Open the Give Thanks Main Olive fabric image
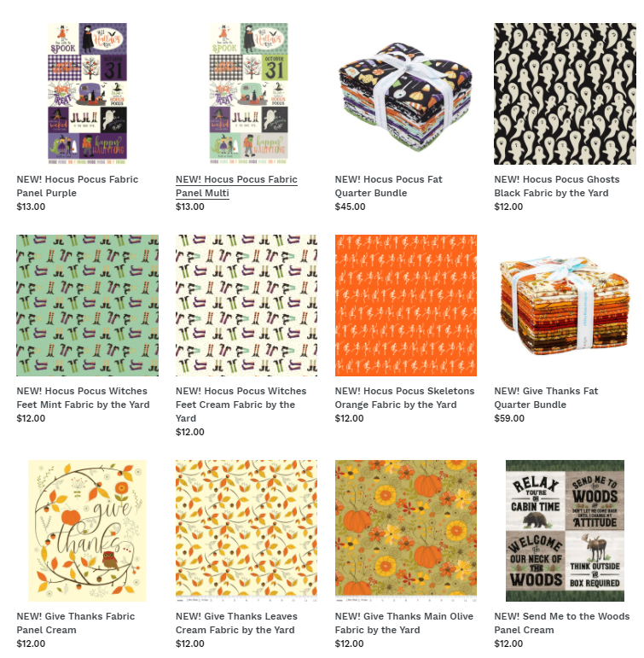This screenshot has width=644, height=658. (406, 531)
